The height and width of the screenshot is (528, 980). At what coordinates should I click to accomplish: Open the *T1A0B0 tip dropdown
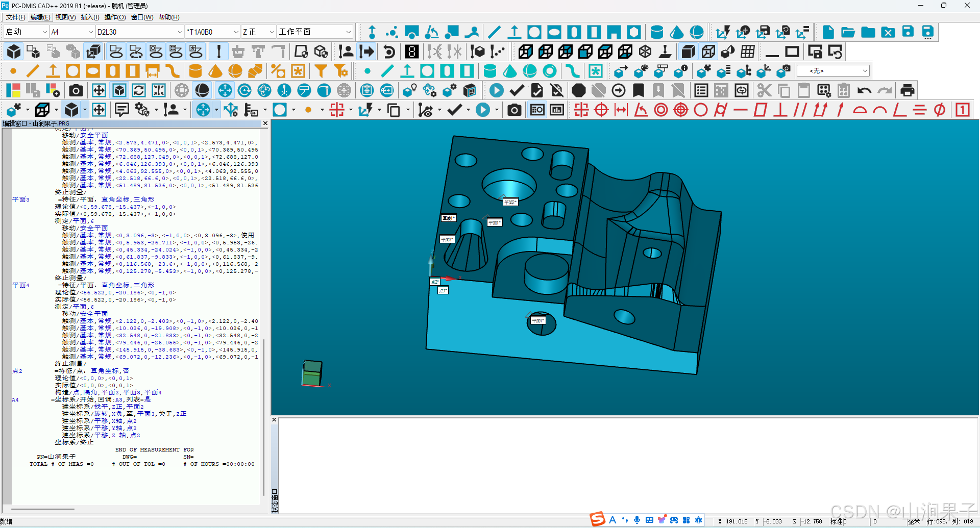click(236, 32)
